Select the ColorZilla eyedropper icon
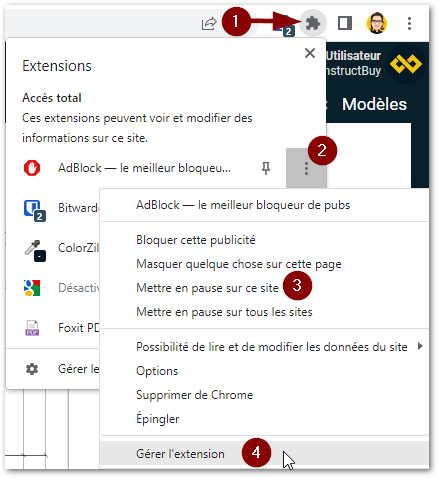The height and width of the screenshot is (478, 438). (35, 250)
